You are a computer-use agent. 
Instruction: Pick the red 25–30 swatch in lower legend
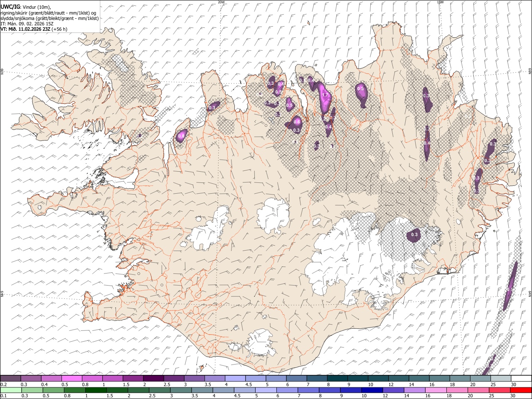point(500,390)
